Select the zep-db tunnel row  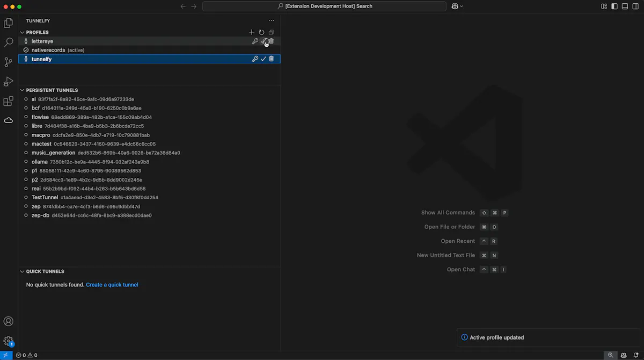[x=149, y=215]
